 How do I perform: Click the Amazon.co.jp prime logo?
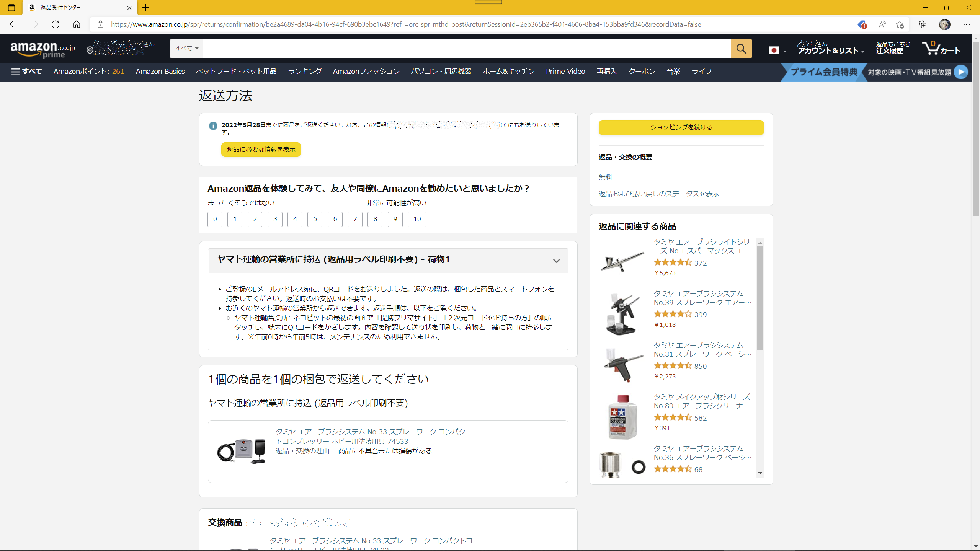[43, 50]
